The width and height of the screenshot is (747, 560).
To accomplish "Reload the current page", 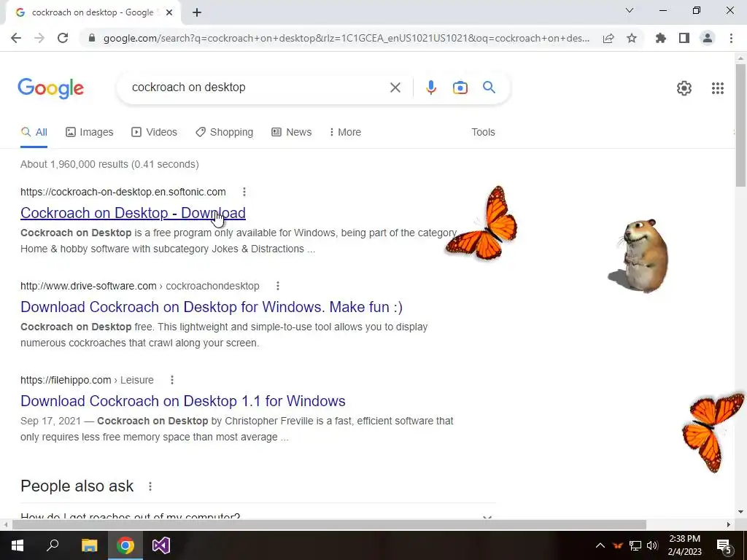I will tap(63, 38).
